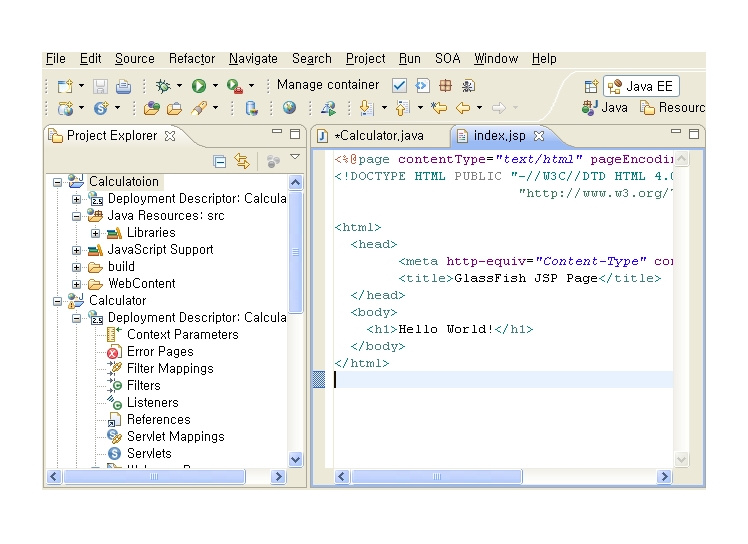Viewport: 748px width, 544px height.
Task: Click Collapse All in Project Explorer
Action: point(220,161)
